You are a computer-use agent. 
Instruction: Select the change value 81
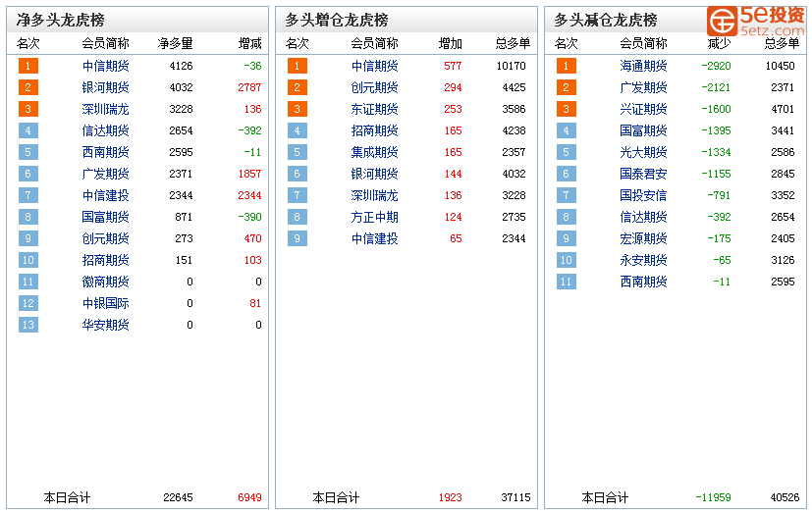(x=255, y=303)
